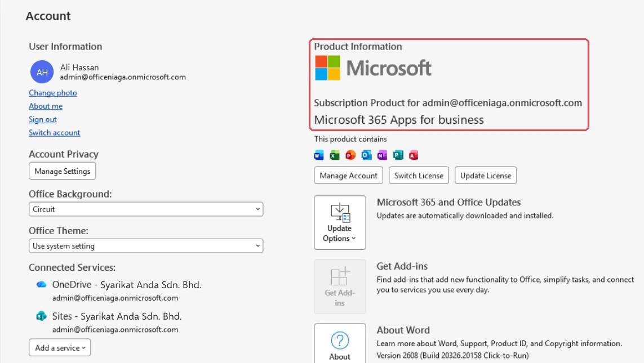The height and width of the screenshot is (363, 644).
Task: Click the Get Add-ins heading text
Action: click(402, 266)
